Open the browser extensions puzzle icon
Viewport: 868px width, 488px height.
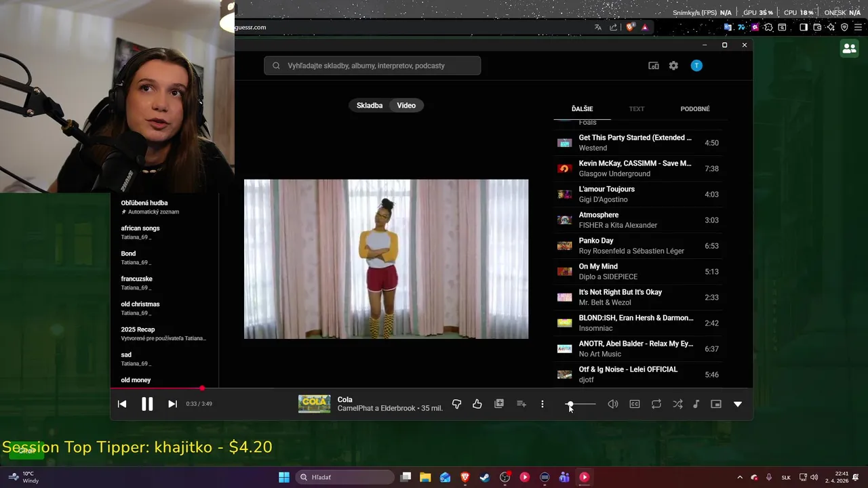click(x=768, y=27)
